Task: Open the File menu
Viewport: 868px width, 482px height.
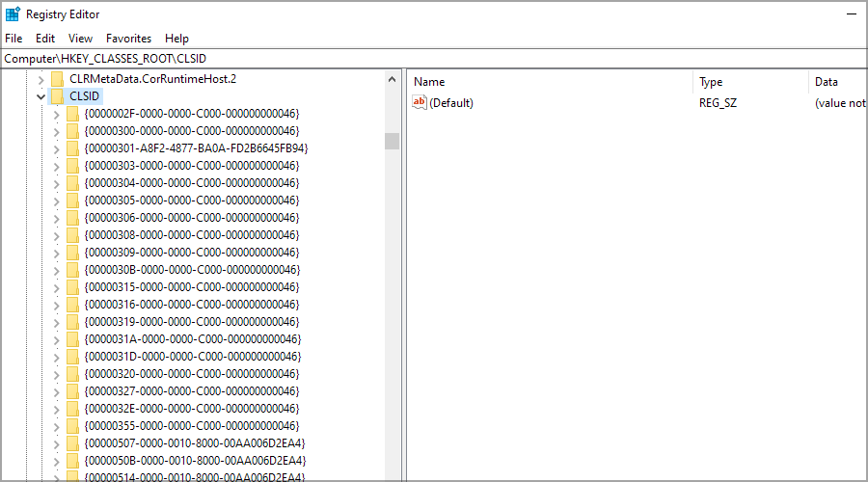Action: pyautogui.click(x=14, y=39)
